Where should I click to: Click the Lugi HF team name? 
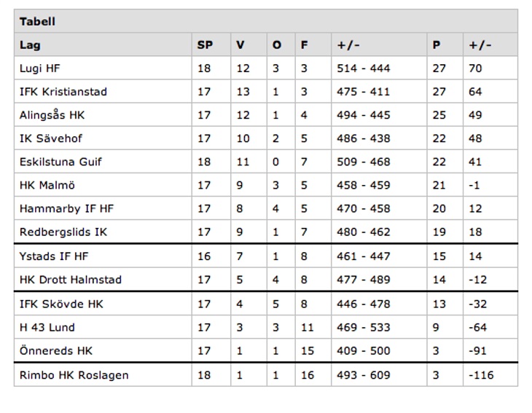click(x=40, y=68)
